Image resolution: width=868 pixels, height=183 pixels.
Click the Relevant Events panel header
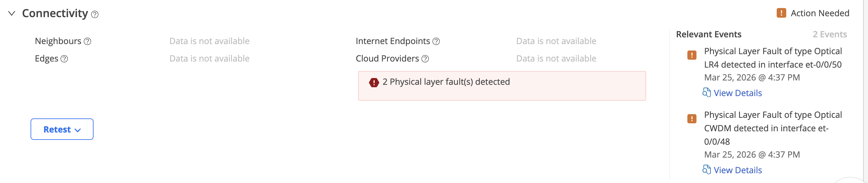709,34
